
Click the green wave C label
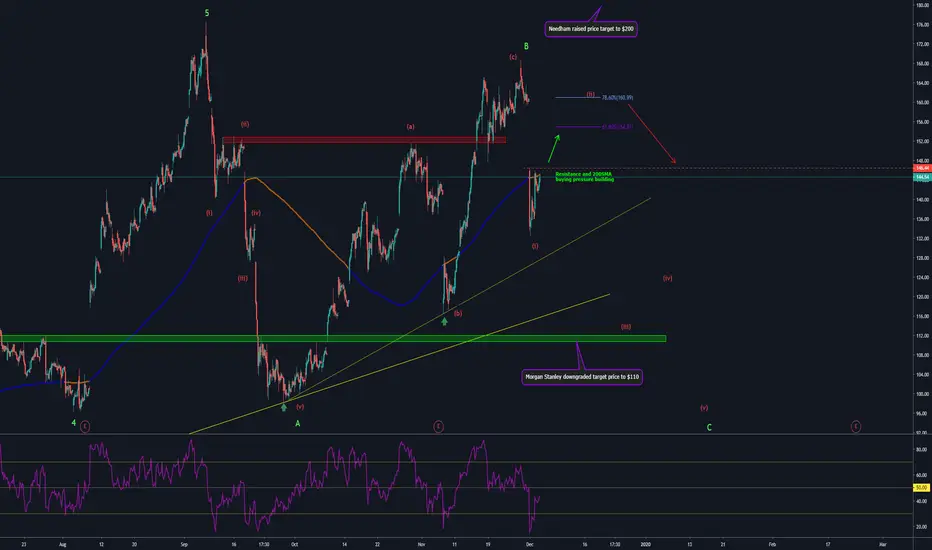709,428
